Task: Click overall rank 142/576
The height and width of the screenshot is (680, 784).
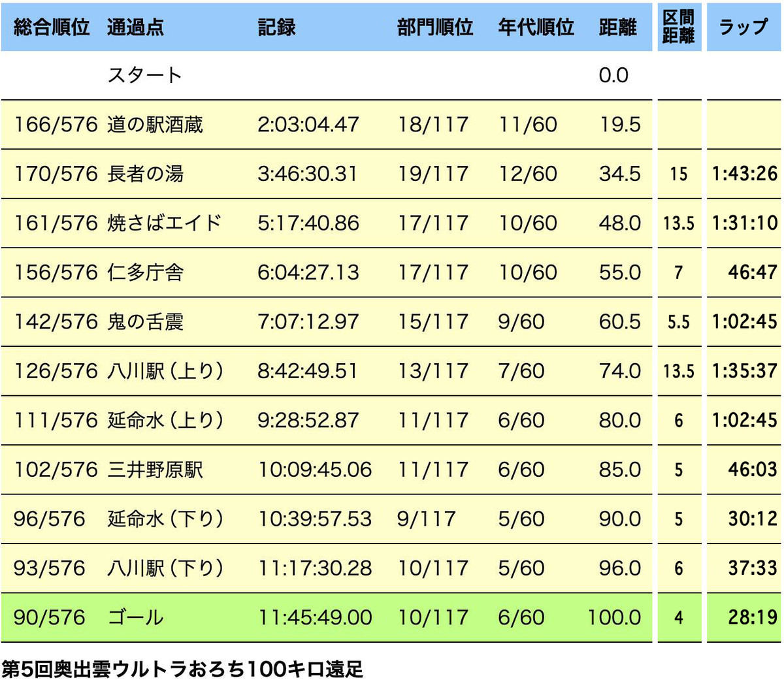Action: pyautogui.click(x=56, y=322)
